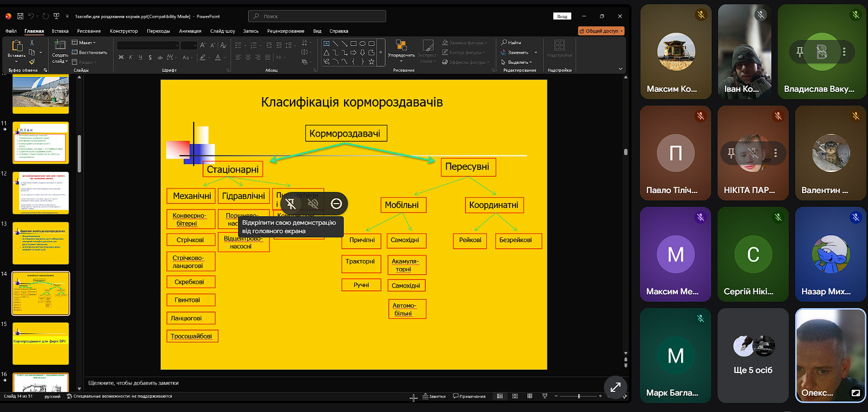Select the five-point star shape in the gallery

(x=372, y=62)
